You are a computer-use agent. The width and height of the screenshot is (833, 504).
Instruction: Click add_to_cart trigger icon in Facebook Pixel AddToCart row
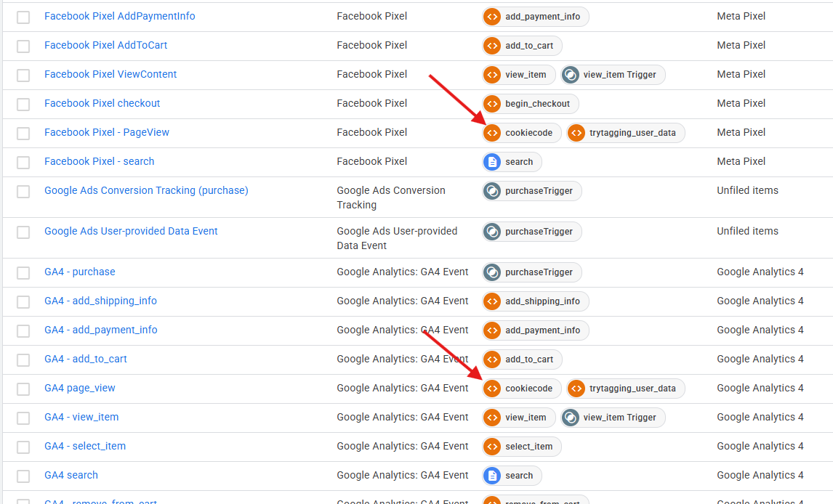pos(493,46)
